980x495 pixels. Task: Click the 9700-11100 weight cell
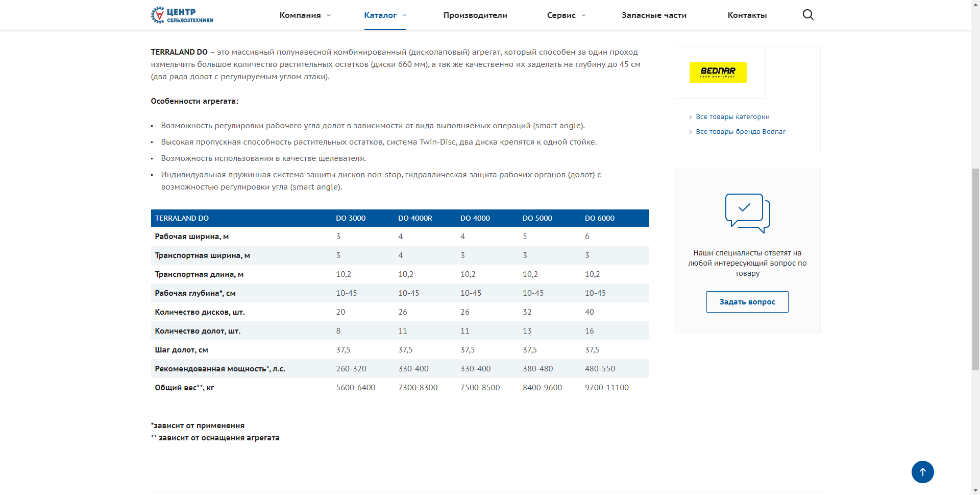pos(607,388)
